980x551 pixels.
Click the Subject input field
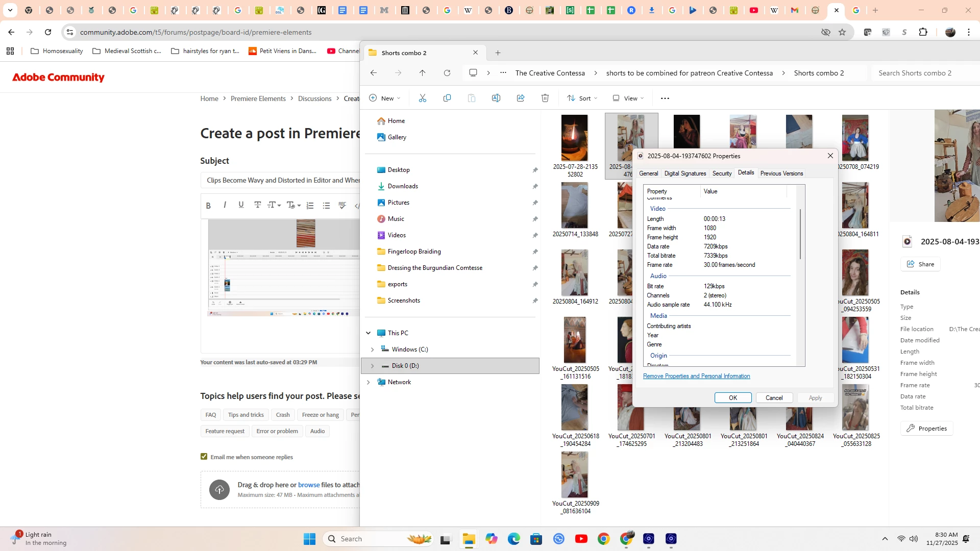tap(281, 180)
